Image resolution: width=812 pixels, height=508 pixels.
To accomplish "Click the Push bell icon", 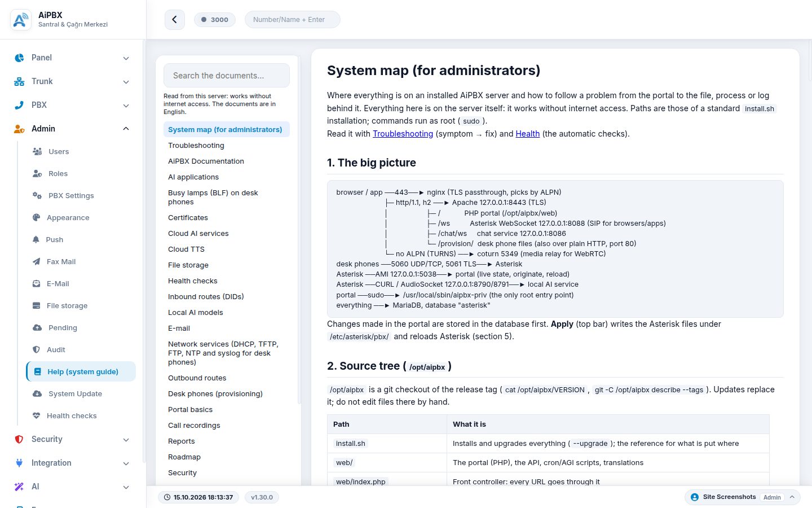I will (x=36, y=239).
